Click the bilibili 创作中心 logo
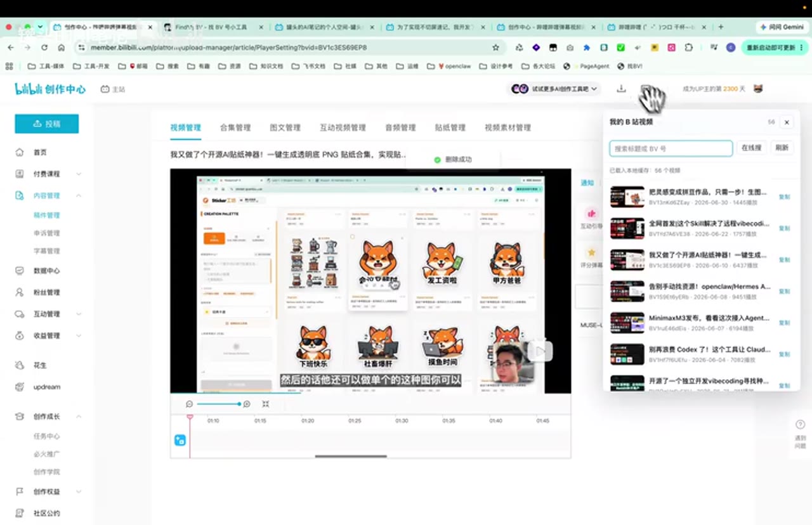Viewport: 812px width, 525px height. coord(50,89)
